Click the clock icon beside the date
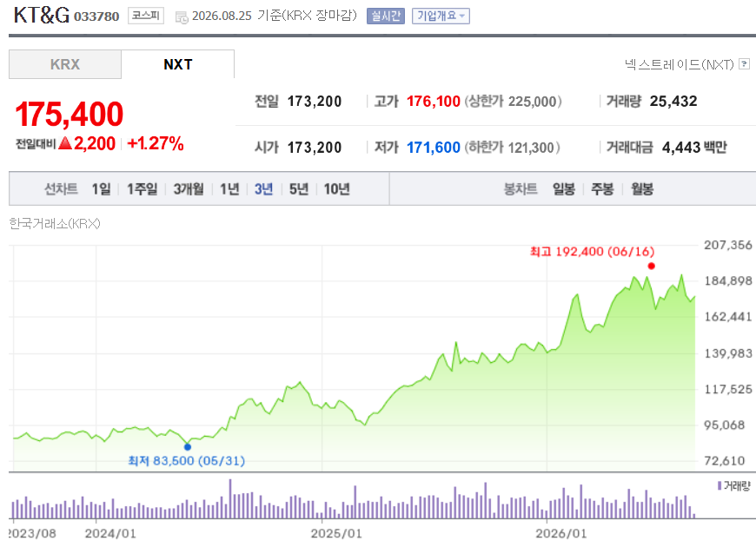This screenshot has height=547, width=756. [x=182, y=18]
